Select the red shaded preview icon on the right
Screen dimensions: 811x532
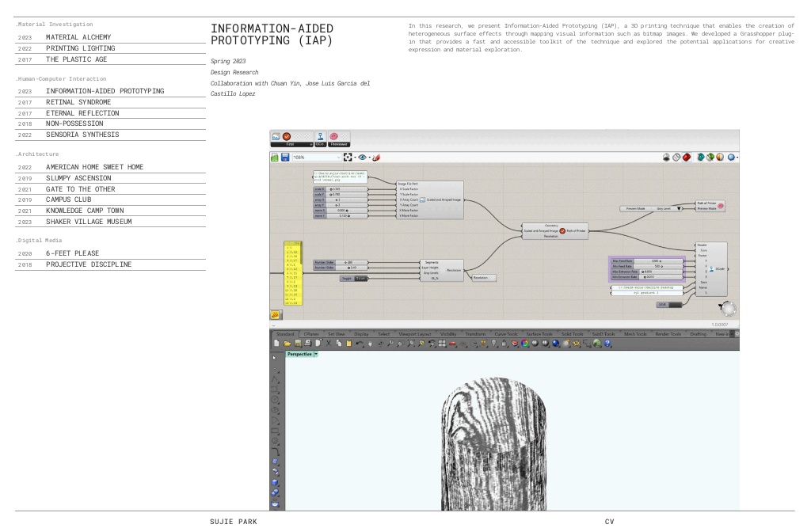click(686, 156)
